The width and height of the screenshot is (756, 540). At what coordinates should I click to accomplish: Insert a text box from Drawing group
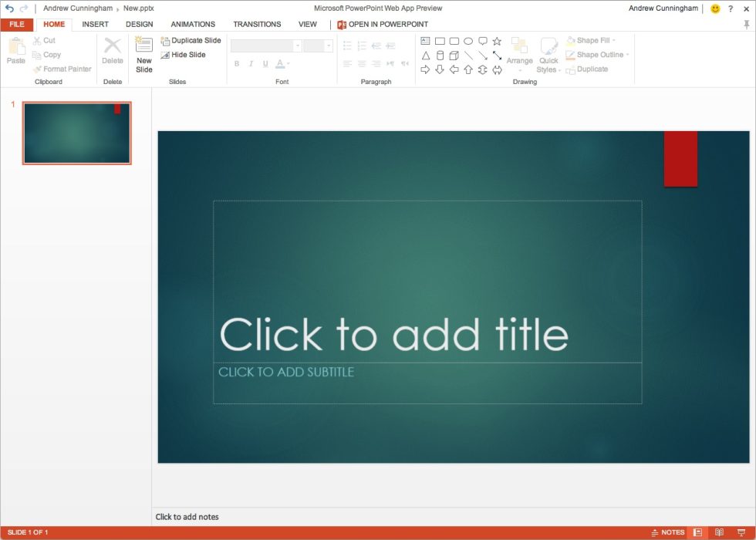[424, 41]
